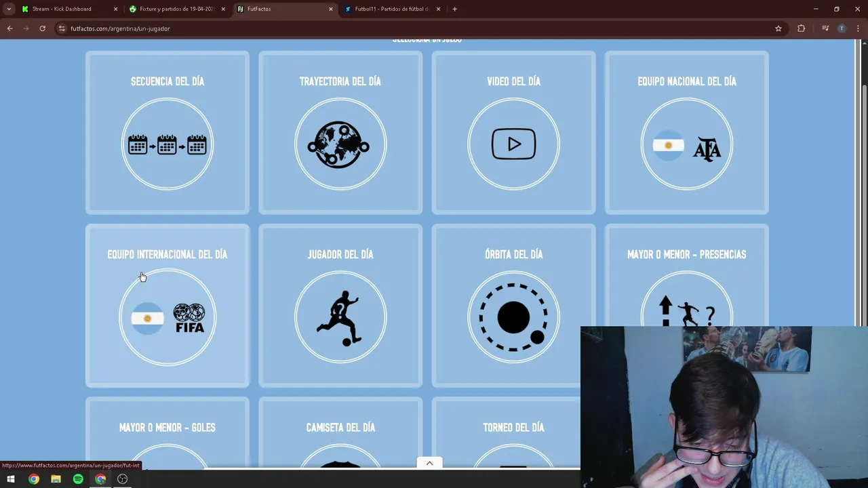Click the scroll-to-top chevron button
The image size is (868, 488).
tap(429, 463)
